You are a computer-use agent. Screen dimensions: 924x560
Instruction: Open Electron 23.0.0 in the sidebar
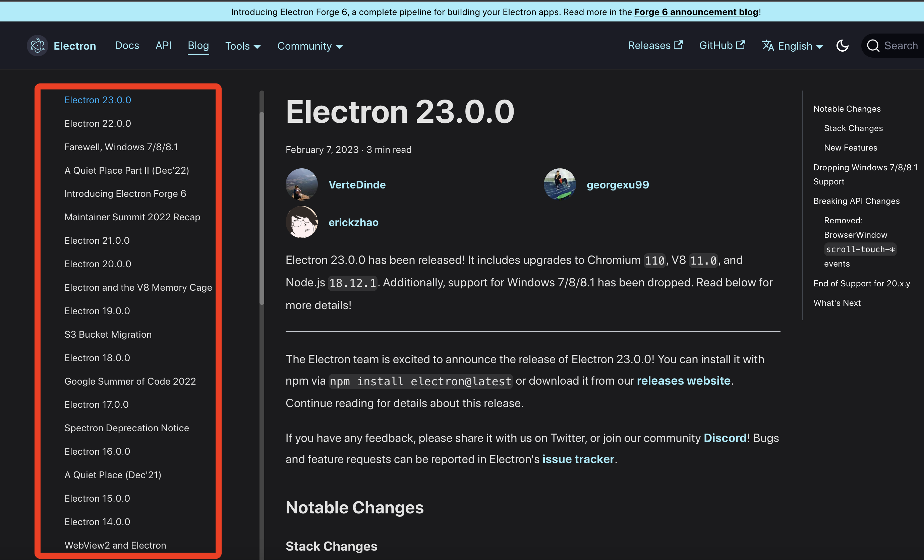click(98, 100)
